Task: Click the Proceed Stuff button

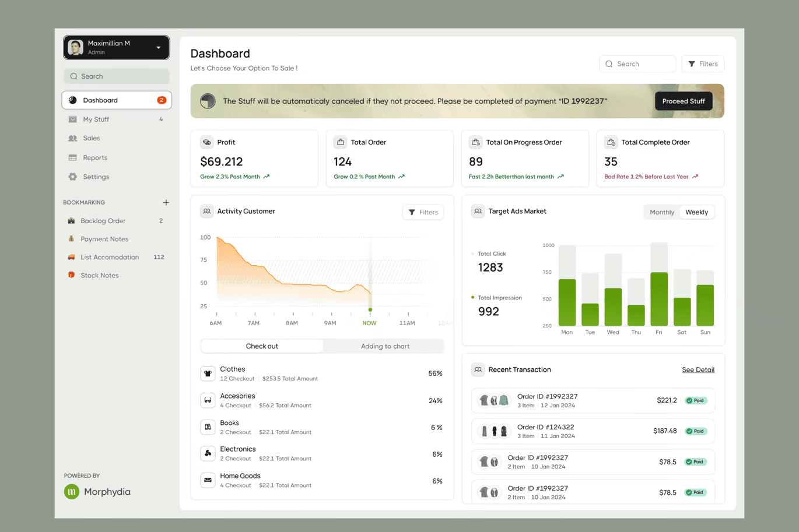Action: [684, 101]
